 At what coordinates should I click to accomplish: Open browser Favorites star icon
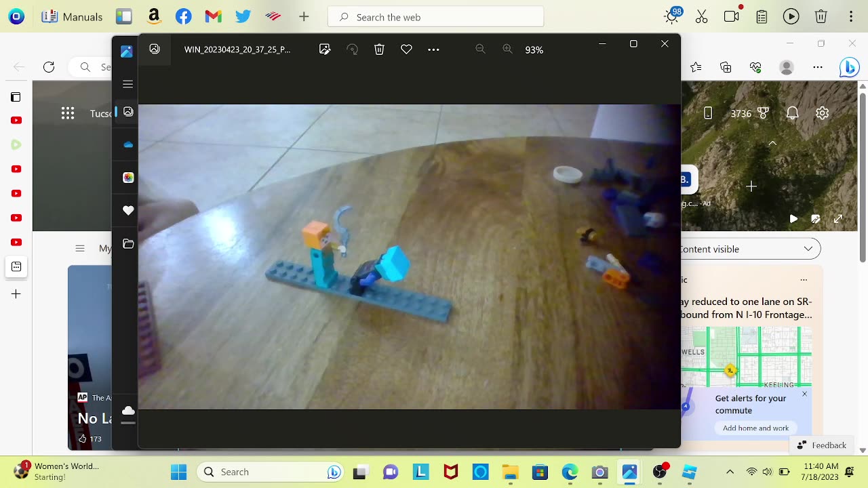click(x=696, y=67)
